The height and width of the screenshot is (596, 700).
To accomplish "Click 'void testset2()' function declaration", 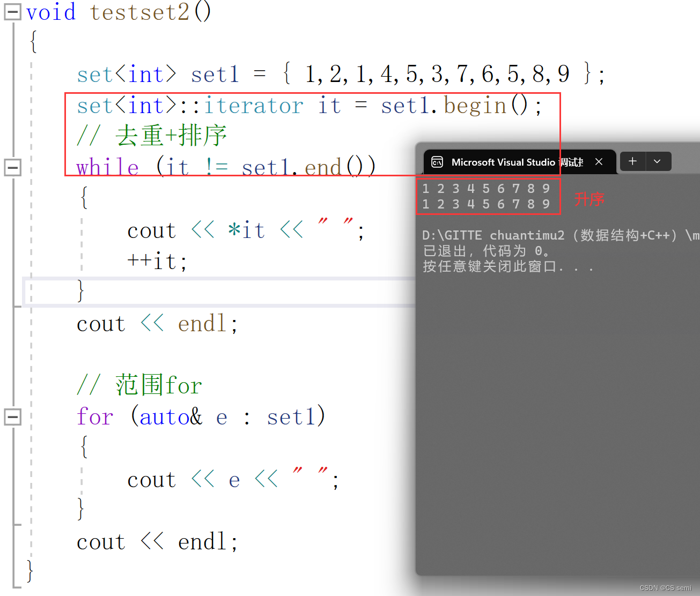I will point(119,12).
